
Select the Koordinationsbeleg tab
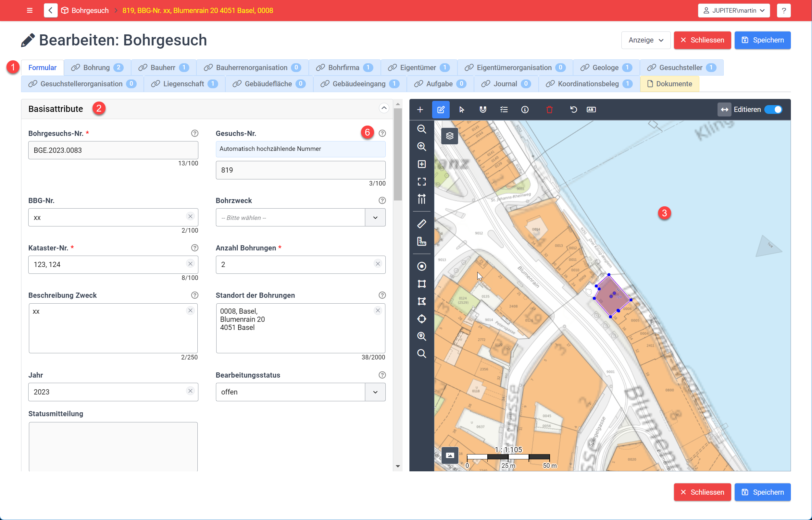(x=589, y=84)
